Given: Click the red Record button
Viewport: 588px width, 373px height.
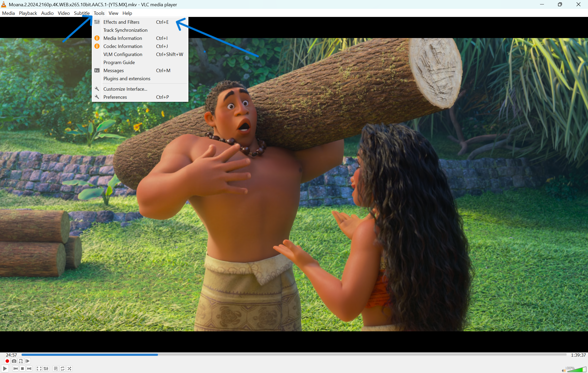Looking at the screenshot, I should tap(7, 361).
